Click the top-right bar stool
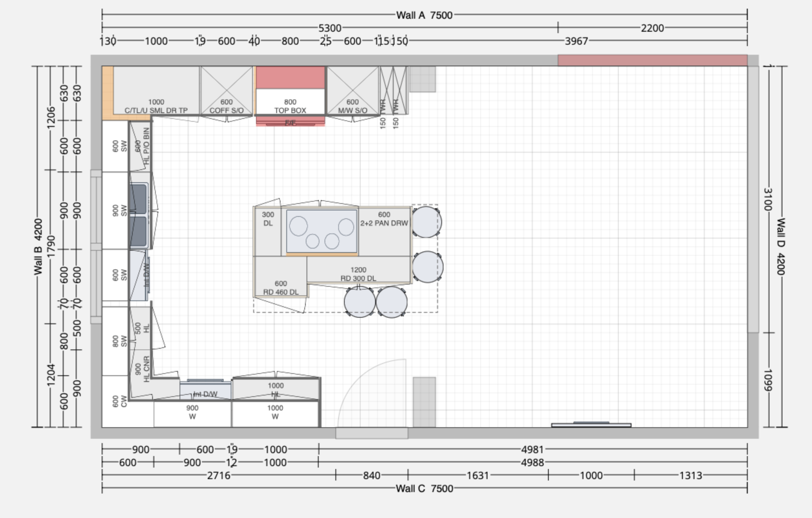This screenshot has width=812, height=518. [426, 222]
